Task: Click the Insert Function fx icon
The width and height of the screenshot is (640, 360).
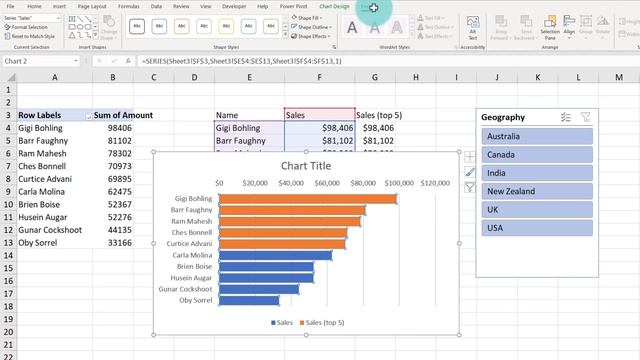Action: (128, 61)
